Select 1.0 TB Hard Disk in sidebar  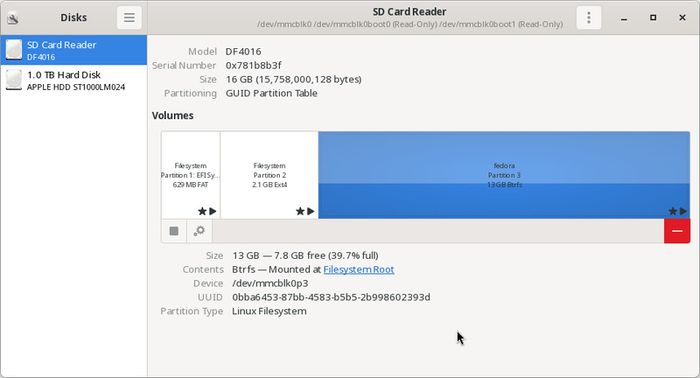click(74, 80)
